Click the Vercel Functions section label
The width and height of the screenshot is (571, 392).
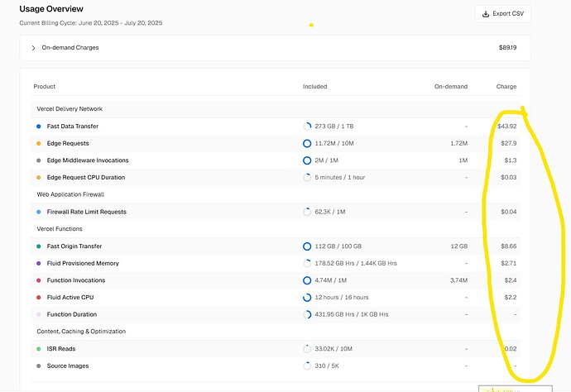60,229
